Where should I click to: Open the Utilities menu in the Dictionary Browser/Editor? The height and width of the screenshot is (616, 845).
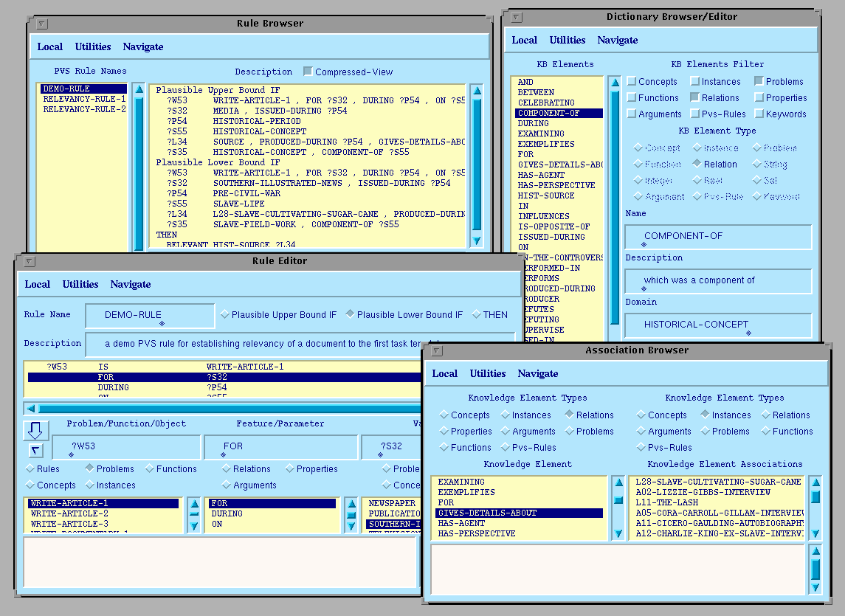(x=568, y=40)
